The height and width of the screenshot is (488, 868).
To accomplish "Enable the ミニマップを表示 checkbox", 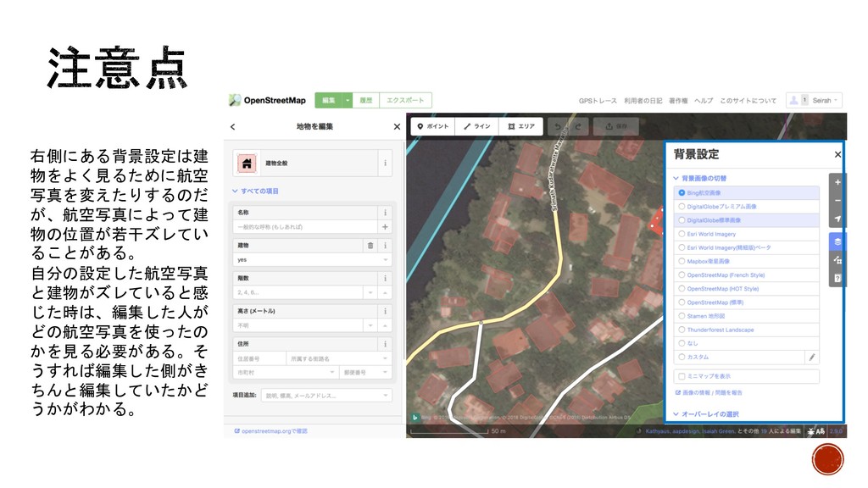I will click(682, 376).
